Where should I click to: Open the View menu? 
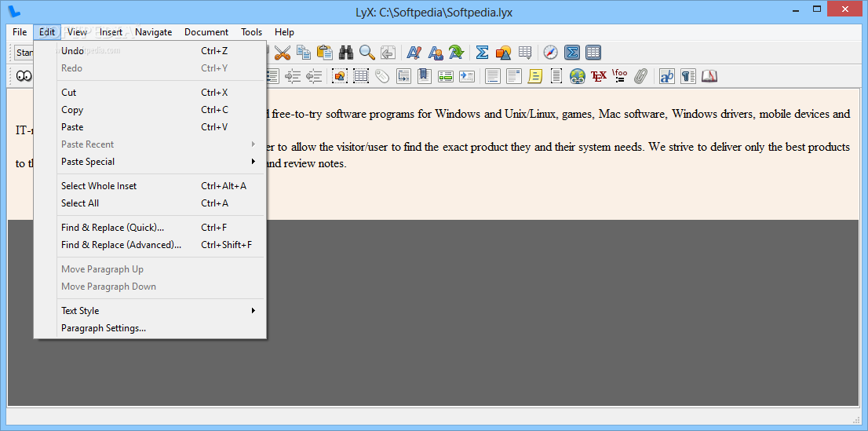78,32
